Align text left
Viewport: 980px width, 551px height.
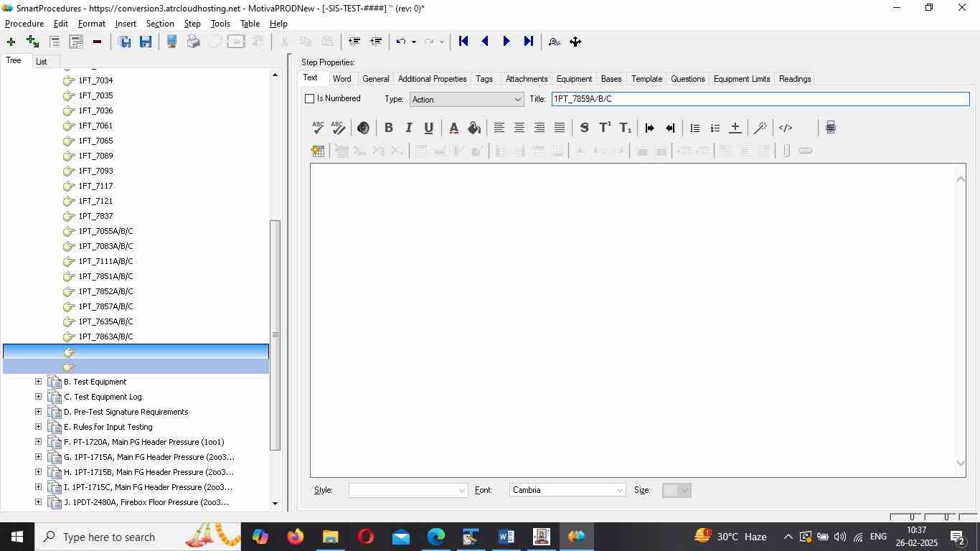pyautogui.click(x=499, y=128)
